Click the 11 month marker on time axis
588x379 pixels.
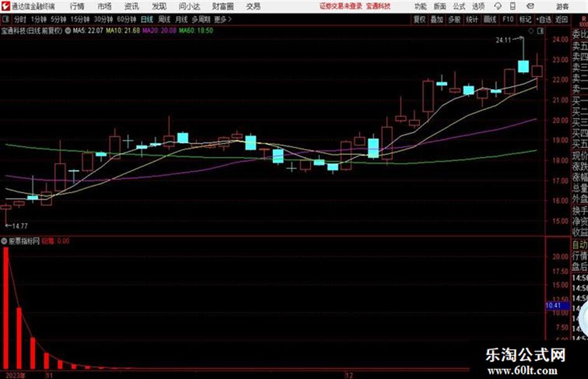(x=50, y=375)
